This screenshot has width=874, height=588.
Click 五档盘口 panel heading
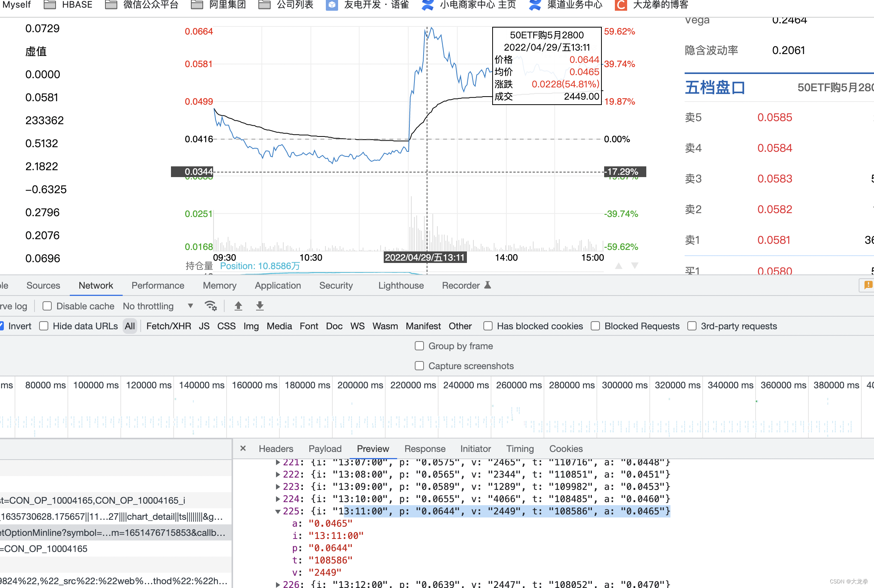(x=715, y=87)
